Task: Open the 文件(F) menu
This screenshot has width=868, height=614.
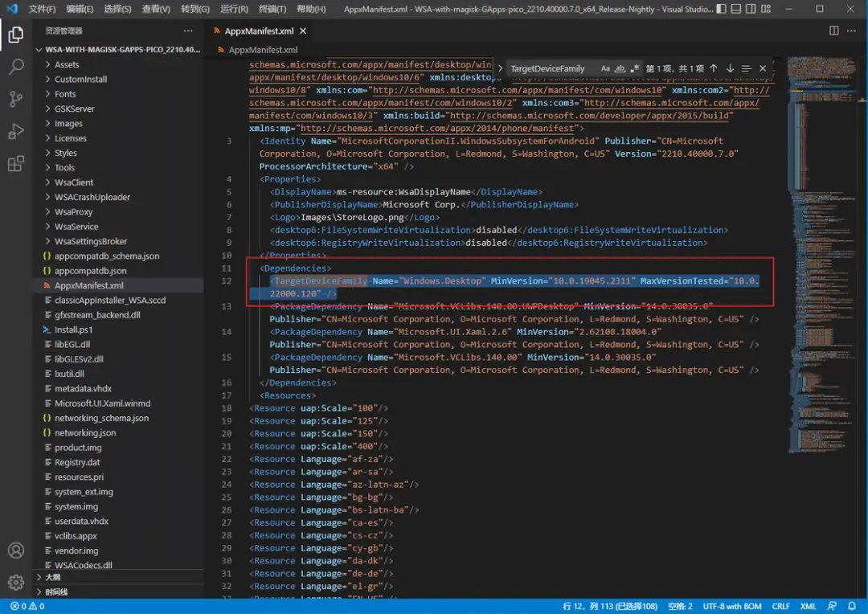Action: (x=42, y=9)
